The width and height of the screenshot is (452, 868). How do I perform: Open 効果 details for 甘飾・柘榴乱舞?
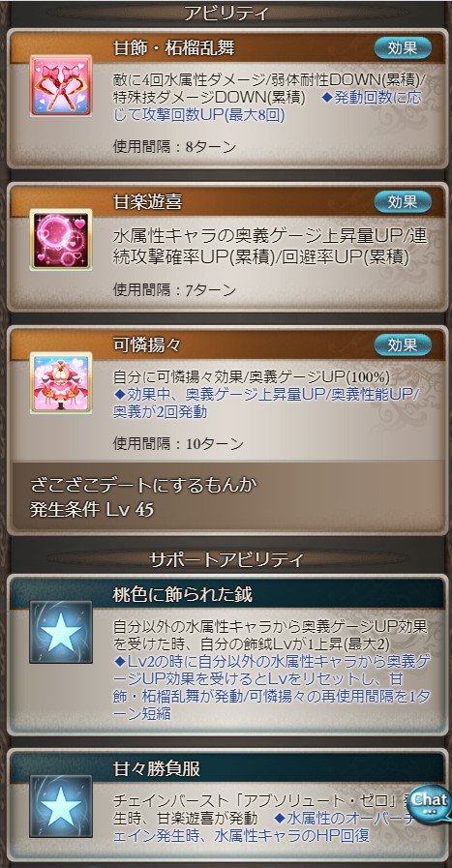tap(403, 48)
